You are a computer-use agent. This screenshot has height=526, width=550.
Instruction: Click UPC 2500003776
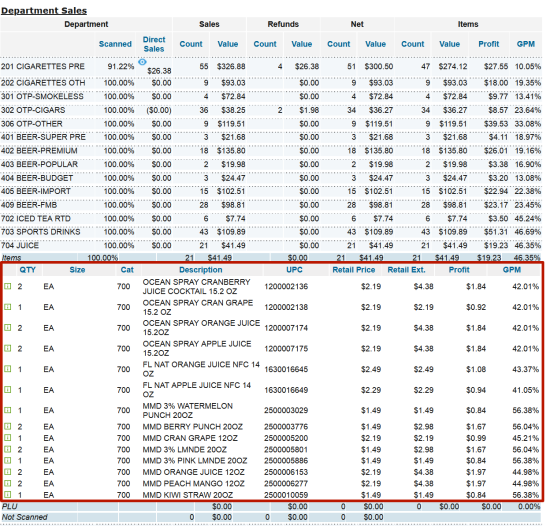click(286, 426)
